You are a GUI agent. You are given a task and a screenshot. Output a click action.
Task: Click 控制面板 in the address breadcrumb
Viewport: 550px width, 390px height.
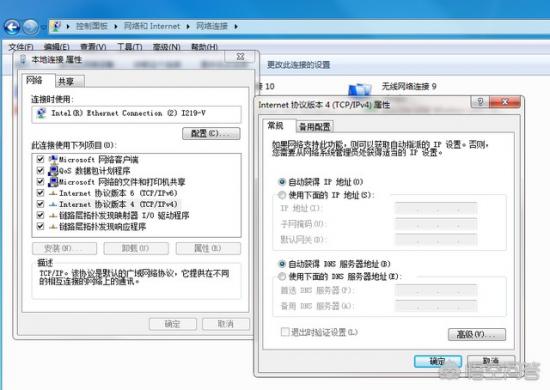click(92, 26)
